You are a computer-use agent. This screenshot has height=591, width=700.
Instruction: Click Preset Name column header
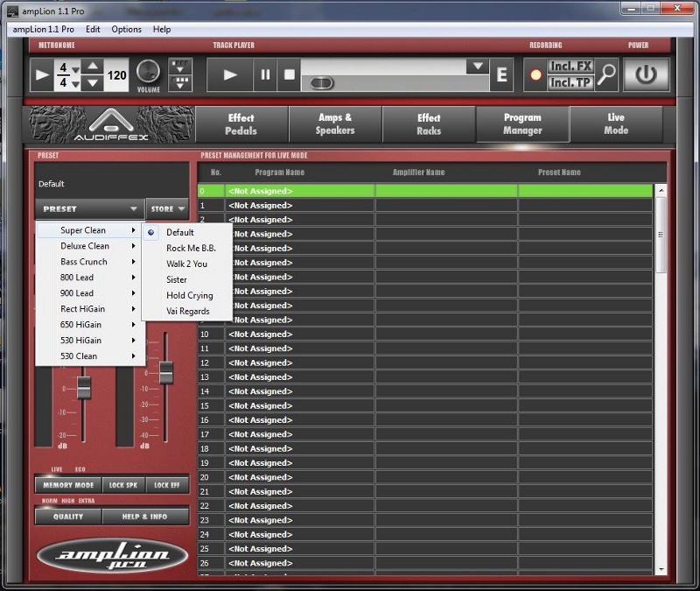[559, 172]
